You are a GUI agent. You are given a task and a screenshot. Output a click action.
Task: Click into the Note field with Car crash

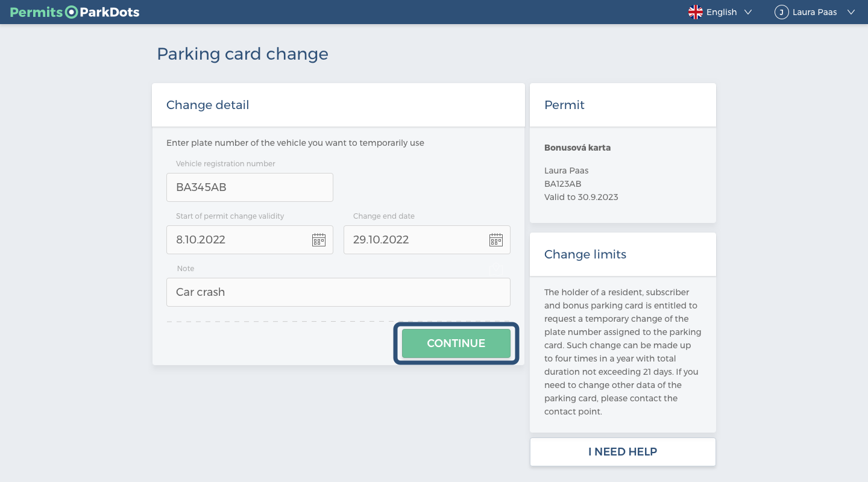(338, 292)
